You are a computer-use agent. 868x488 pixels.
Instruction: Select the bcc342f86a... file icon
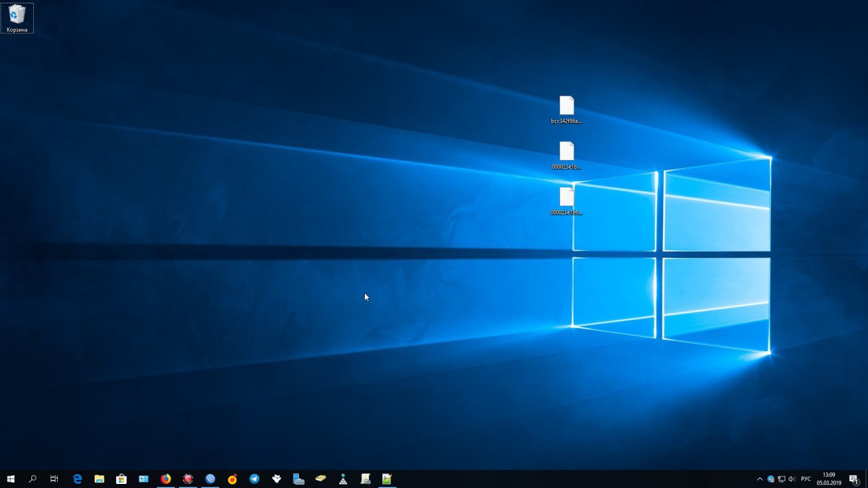566,110
